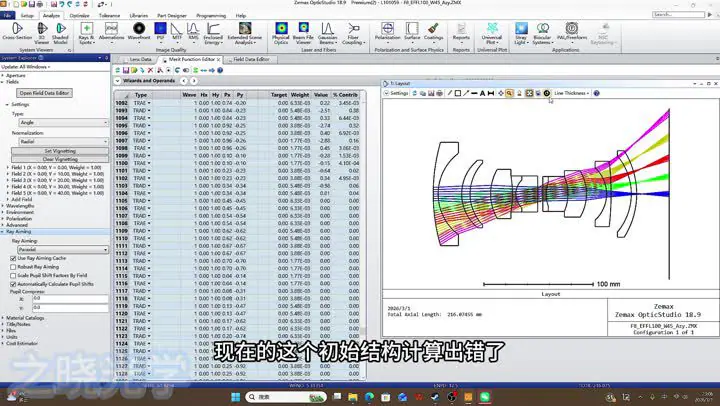
Task: Click the taskbar search box
Action: (x=286, y=397)
